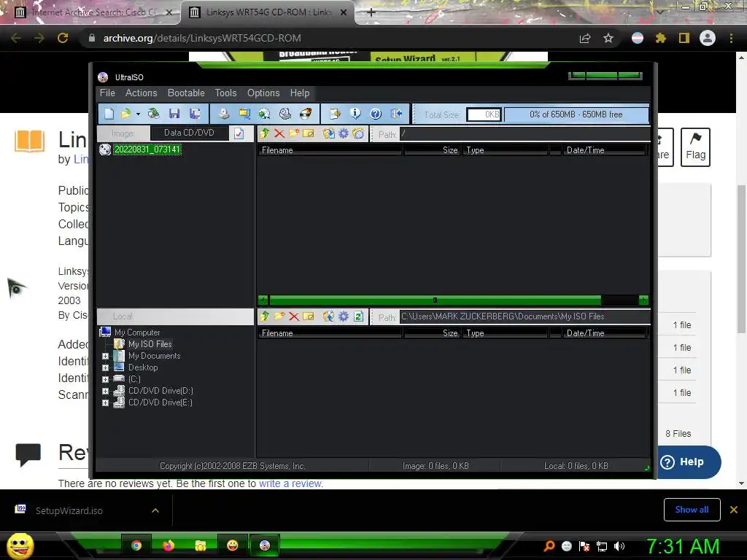Click the disc with green arrow Compress icon
Viewport: 747px width, 560px height.
click(x=264, y=114)
